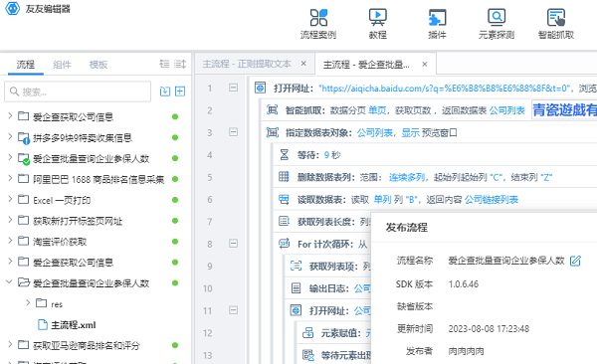Click the import flow icon next to search
Viewport: 597px width, 364px height.
pos(165,91)
